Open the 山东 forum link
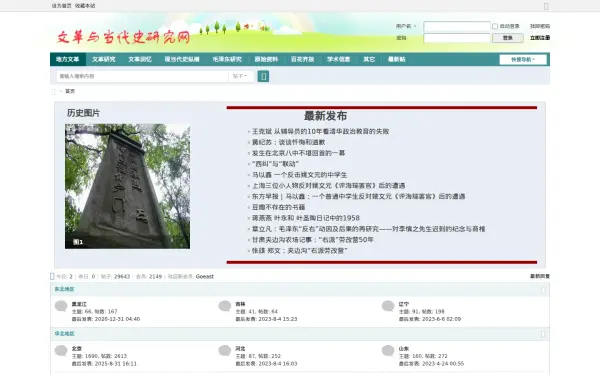600x375 pixels. tap(404, 349)
